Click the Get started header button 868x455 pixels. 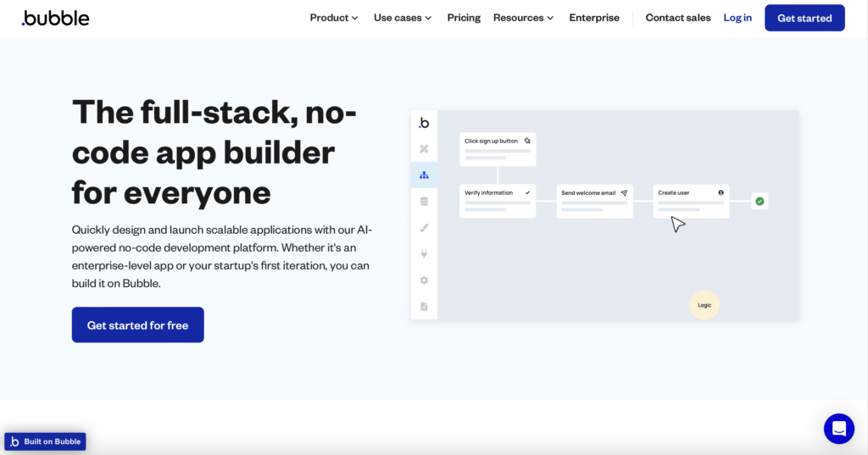(804, 18)
